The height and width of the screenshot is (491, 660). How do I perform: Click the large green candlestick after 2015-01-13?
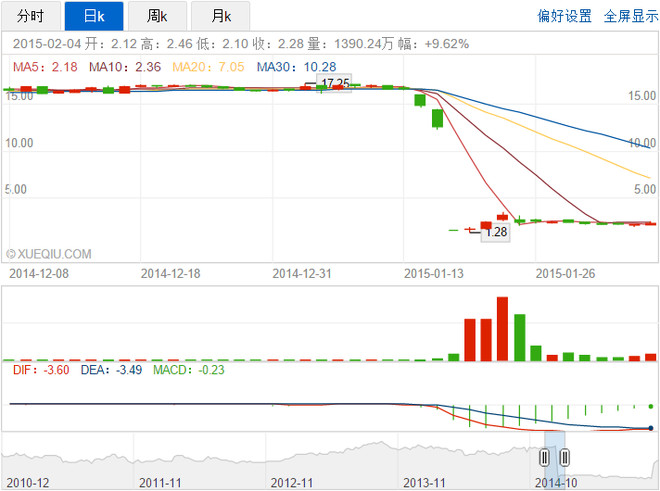pyautogui.click(x=437, y=119)
